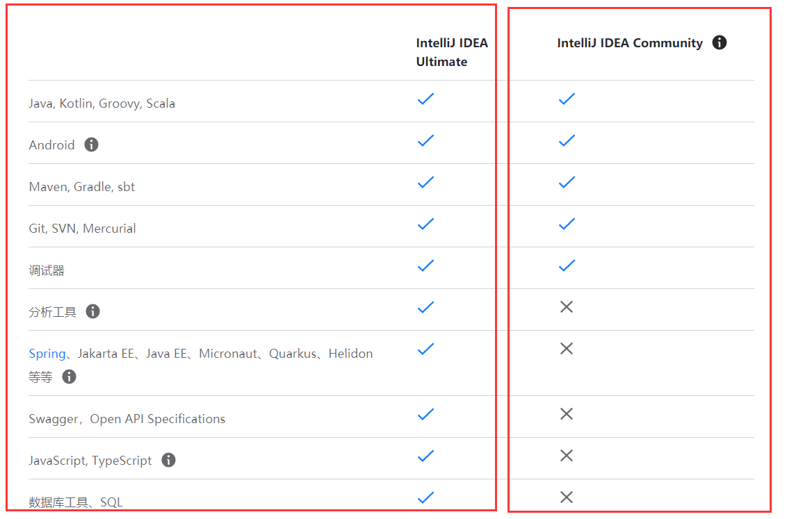
Task: Click the info icon beside Android
Action: click(x=91, y=145)
